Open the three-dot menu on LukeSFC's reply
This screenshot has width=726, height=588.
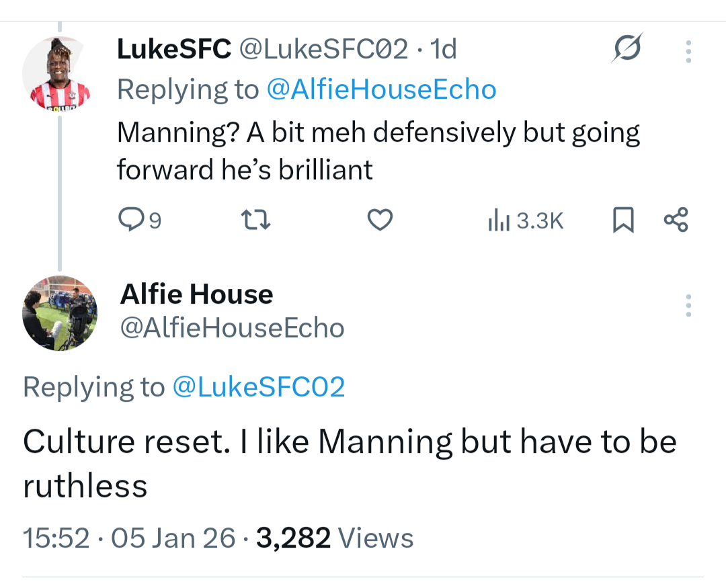tap(688, 52)
